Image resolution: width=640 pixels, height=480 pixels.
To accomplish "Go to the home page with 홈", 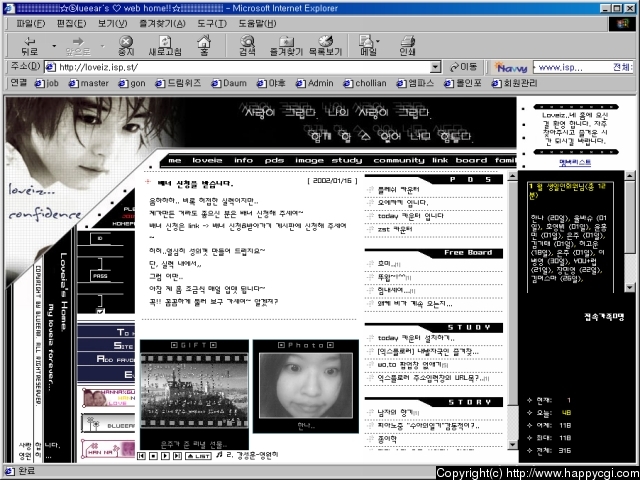I will tap(204, 46).
